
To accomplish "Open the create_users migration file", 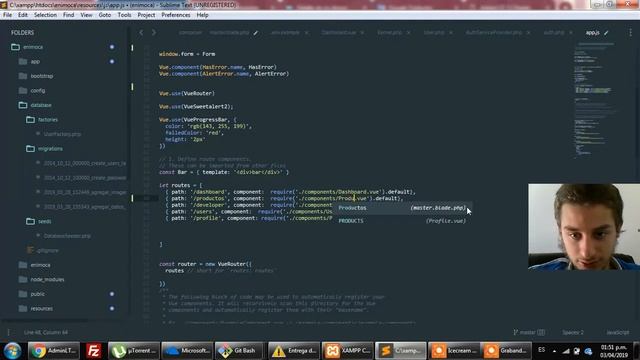I will [85, 163].
